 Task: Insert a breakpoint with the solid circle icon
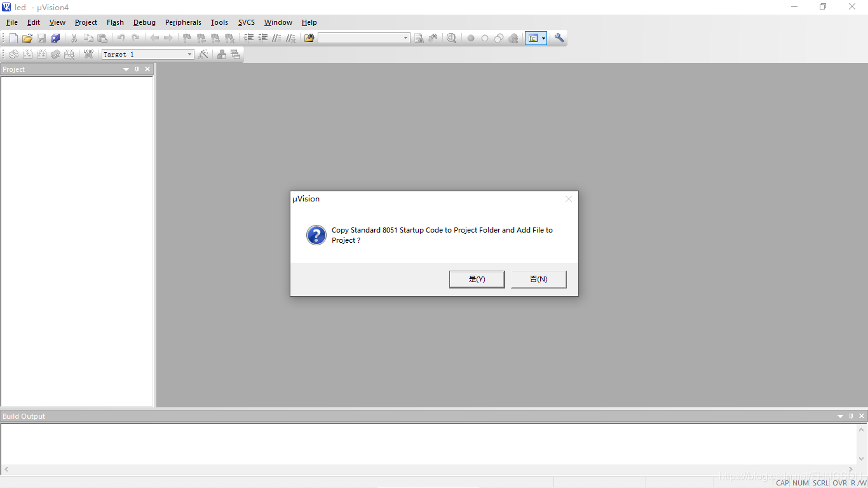tap(471, 38)
